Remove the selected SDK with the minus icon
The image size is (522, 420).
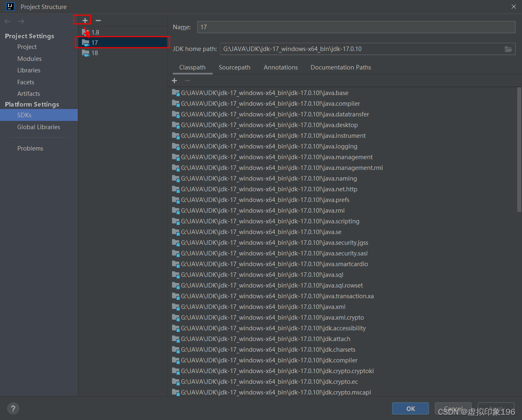tap(97, 20)
